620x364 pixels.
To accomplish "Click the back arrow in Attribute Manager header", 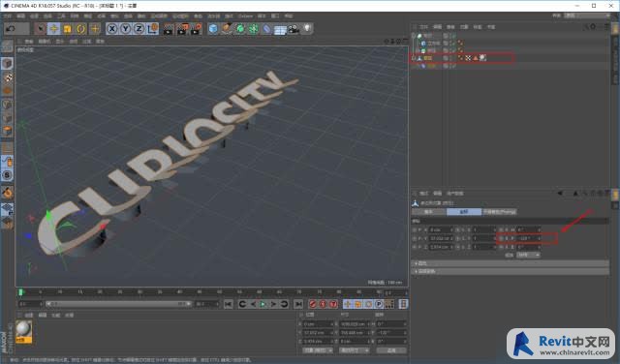I will 560,194.
